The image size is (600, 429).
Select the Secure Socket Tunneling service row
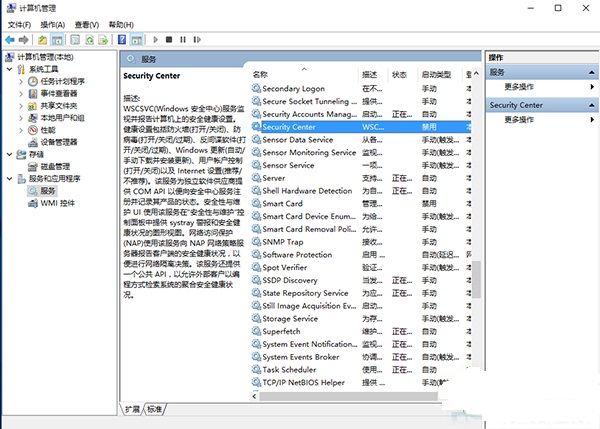pyautogui.click(x=361, y=101)
